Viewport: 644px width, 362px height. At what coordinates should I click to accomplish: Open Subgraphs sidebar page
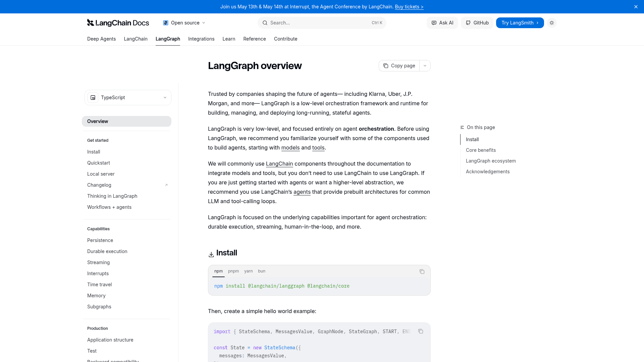point(126,307)
